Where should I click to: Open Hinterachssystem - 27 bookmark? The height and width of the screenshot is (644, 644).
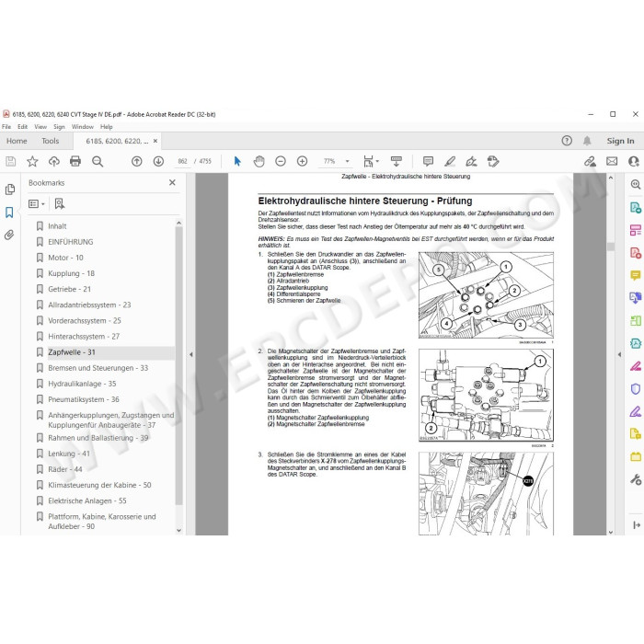point(84,337)
